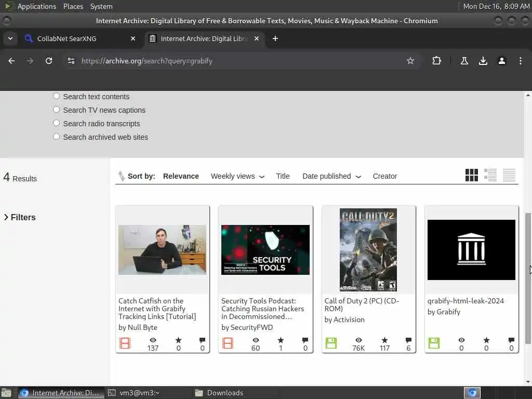Click movie icon on Security Tools card

[x=228, y=343]
